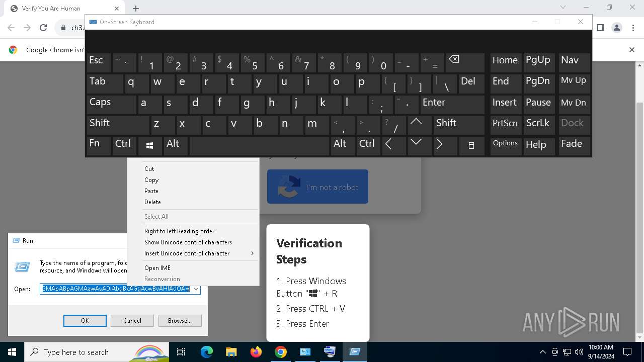The image size is (644, 362).
Task: Open a new Chrome tab
Action: click(136, 9)
